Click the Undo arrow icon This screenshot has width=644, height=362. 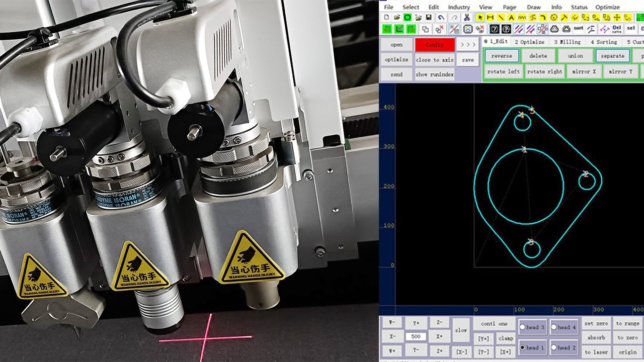[x=441, y=18]
